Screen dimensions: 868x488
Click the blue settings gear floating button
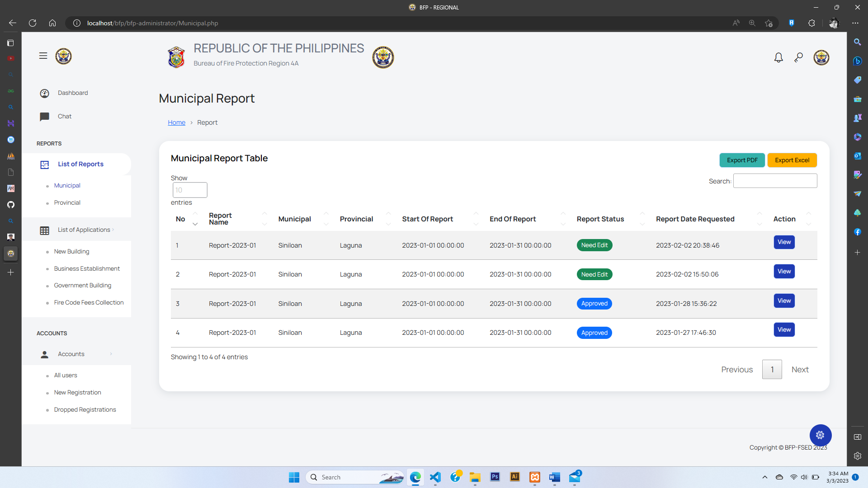820,435
